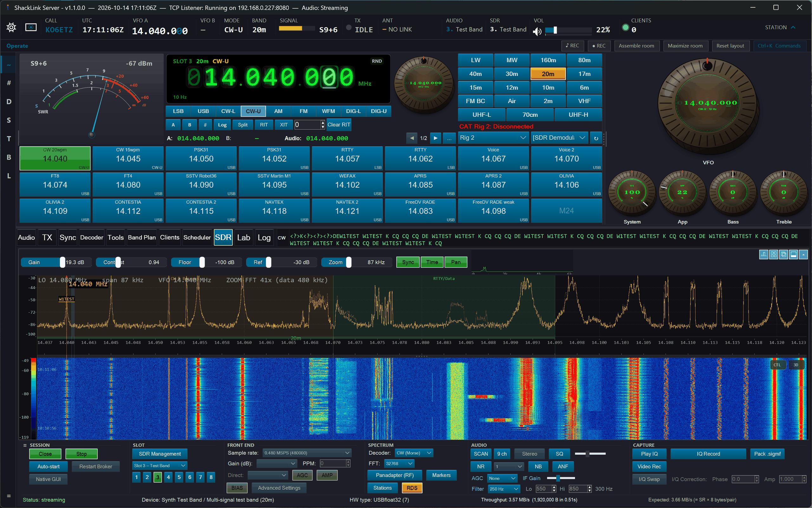Image resolution: width=812 pixels, height=508 pixels.
Task: Expand the Sample rate combo box
Action: pos(307,453)
